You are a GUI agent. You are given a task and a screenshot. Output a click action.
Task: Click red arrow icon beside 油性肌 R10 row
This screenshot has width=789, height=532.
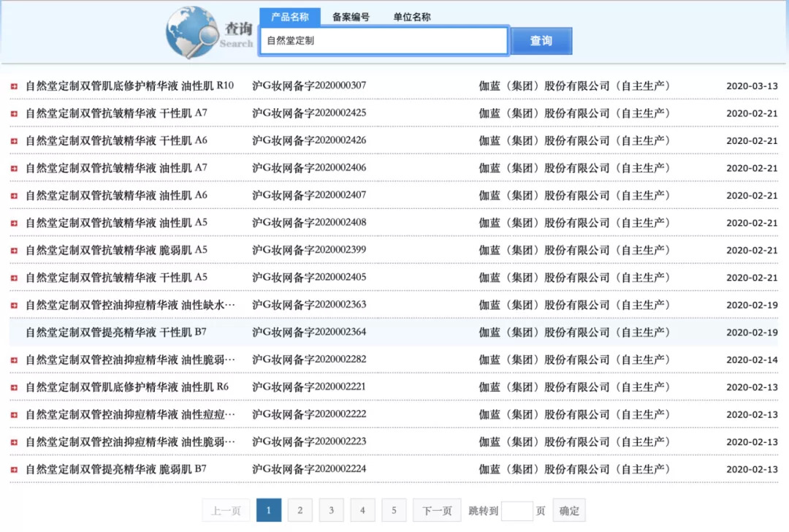tap(14, 86)
